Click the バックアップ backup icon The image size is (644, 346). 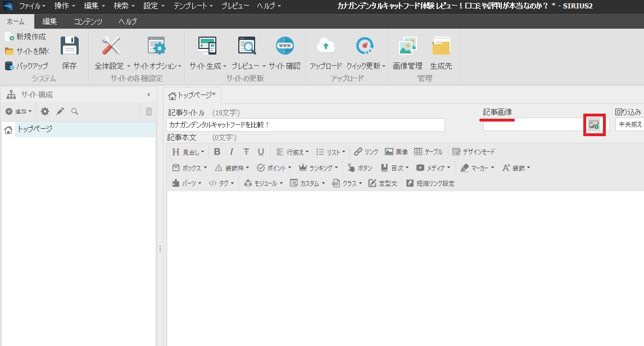10,65
